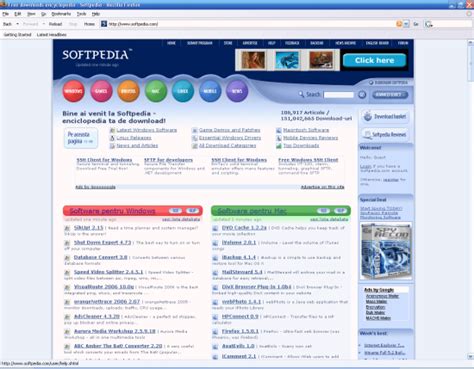The width and height of the screenshot is (474, 369).
Task: Open the Software pentru Mac heading link
Action: (x=252, y=211)
